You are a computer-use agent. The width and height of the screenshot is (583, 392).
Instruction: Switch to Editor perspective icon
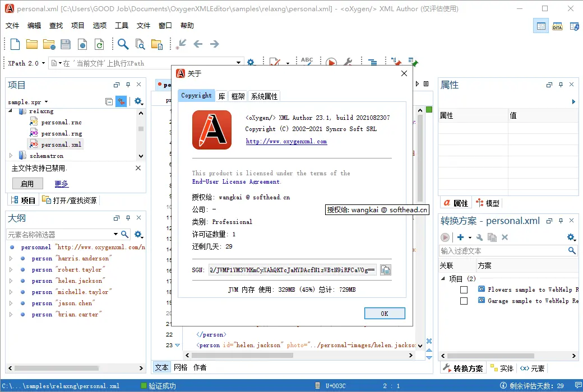click(541, 26)
